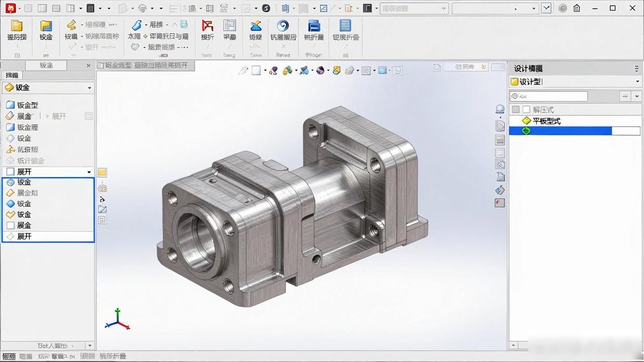This screenshot has height=362, width=644.
Task: Click the black square icon in quick toolbar
Action: [x=367, y=8]
